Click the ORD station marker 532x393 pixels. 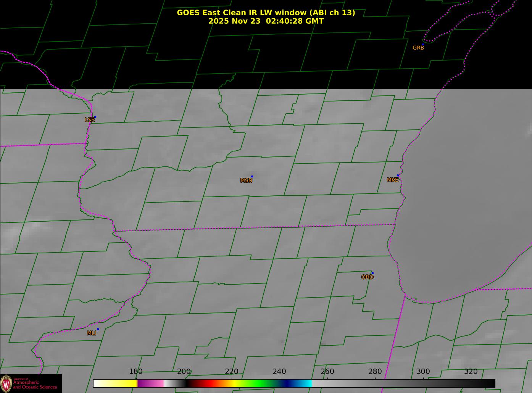click(372, 273)
